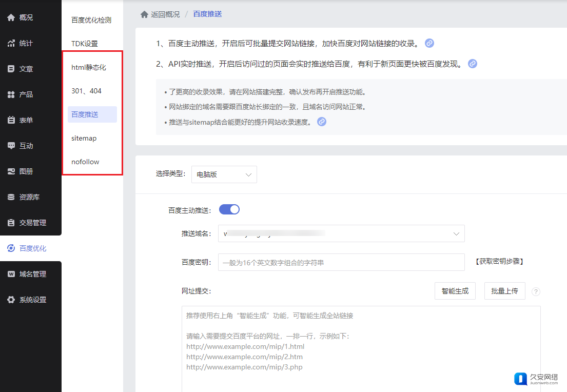
Task: Open the nofollow submenu item
Action: 85,162
